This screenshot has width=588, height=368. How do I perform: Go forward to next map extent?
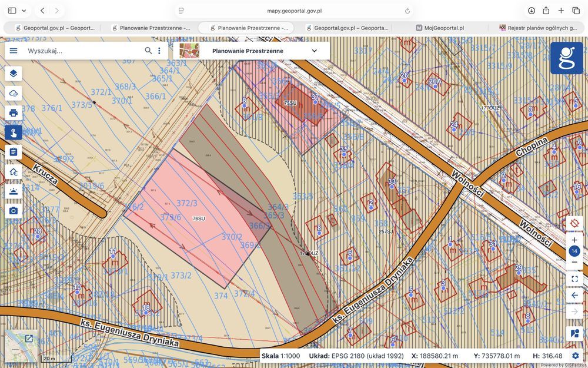[574, 311]
